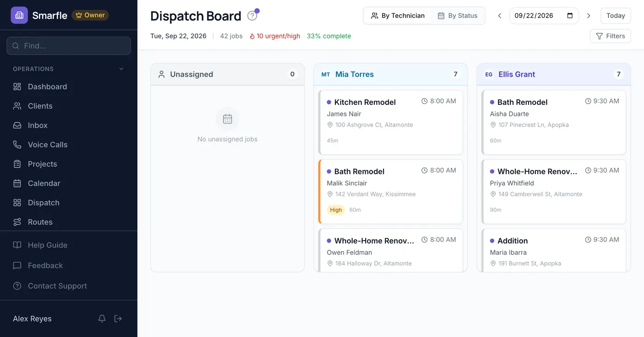This screenshot has width=644, height=337.
Task: Switch to By Technician view
Action: (398, 16)
